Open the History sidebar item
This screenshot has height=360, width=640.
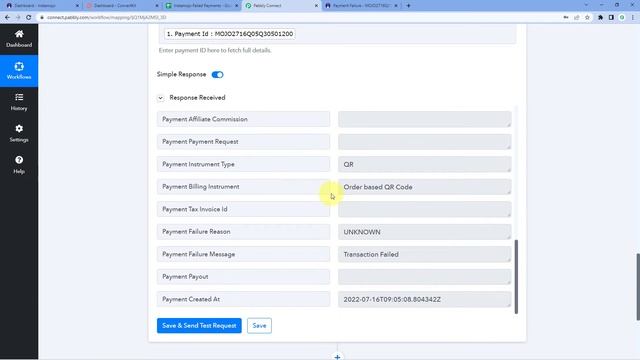tap(19, 102)
